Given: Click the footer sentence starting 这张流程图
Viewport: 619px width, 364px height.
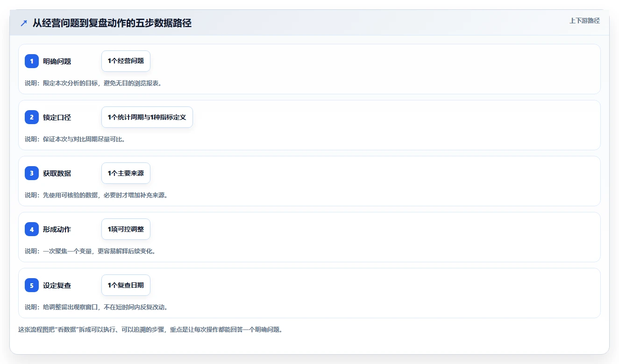Looking at the screenshot, I should (150, 329).
